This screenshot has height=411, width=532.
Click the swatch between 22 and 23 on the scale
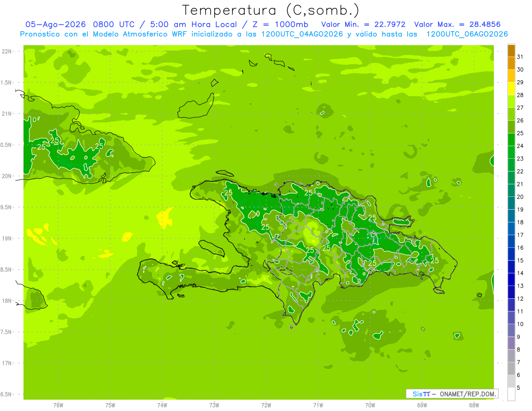(511, 165)
